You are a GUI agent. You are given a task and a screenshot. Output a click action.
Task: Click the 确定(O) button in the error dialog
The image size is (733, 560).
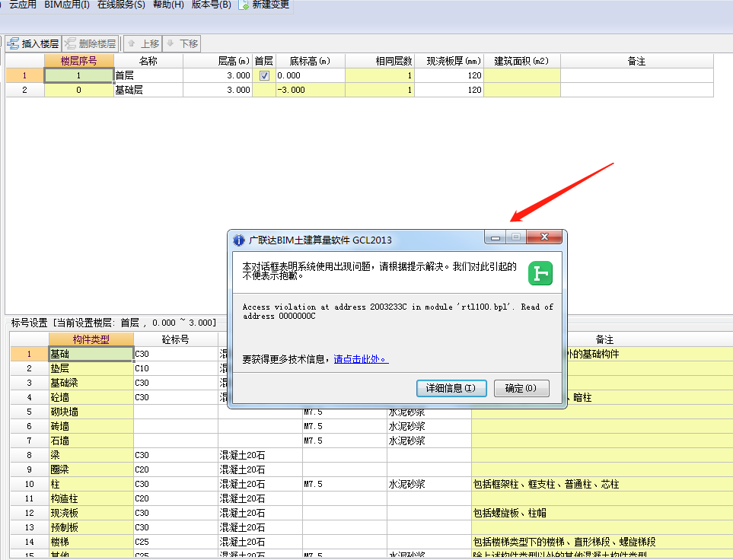pyautogui.click(x=521, y=388)
